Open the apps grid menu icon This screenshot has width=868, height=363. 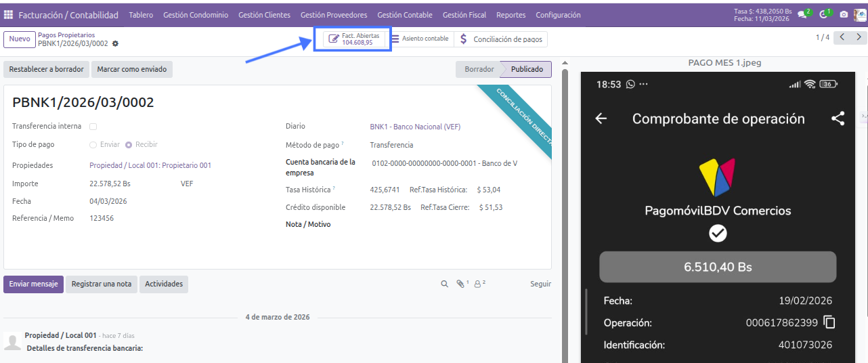tap(8, 15)
